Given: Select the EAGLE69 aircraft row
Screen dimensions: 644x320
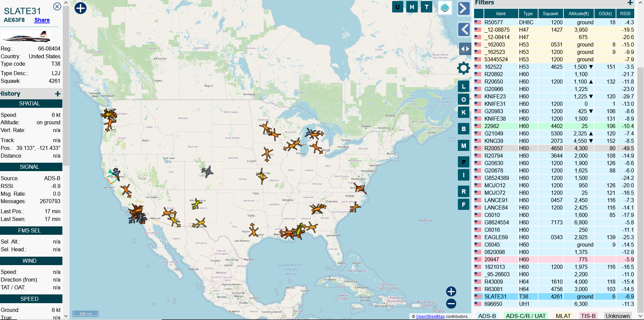Looking at the screenshot, I should point(554,237).
